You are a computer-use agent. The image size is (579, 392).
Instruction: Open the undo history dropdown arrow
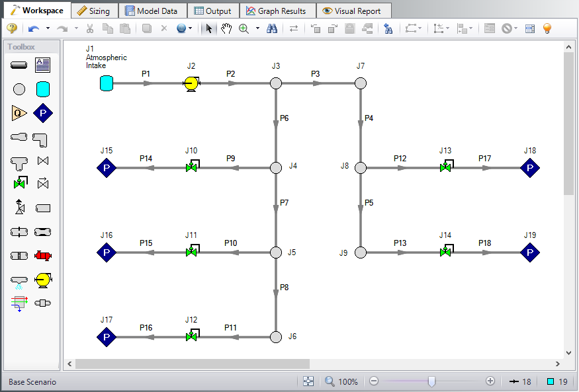point(47,28)
